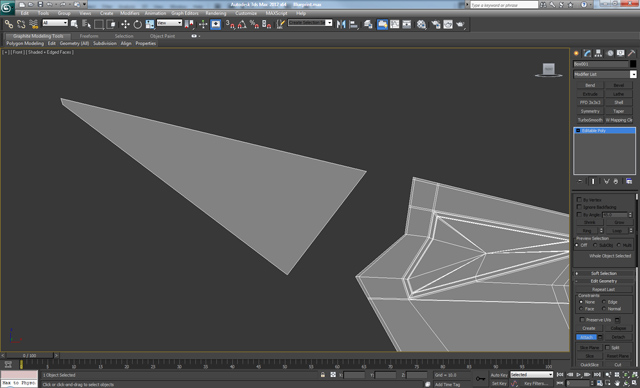640x388 pixels.
Task: Click the keyword search input field
Action: [x=504, y=5]
